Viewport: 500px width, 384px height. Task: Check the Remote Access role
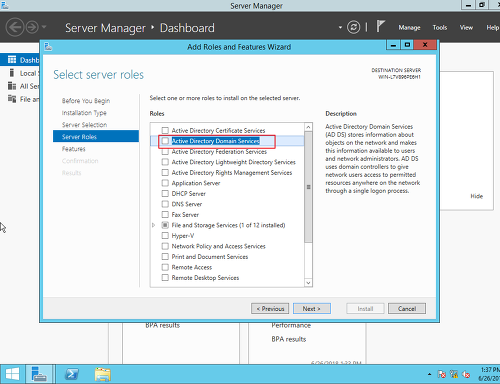click(165, 267)
